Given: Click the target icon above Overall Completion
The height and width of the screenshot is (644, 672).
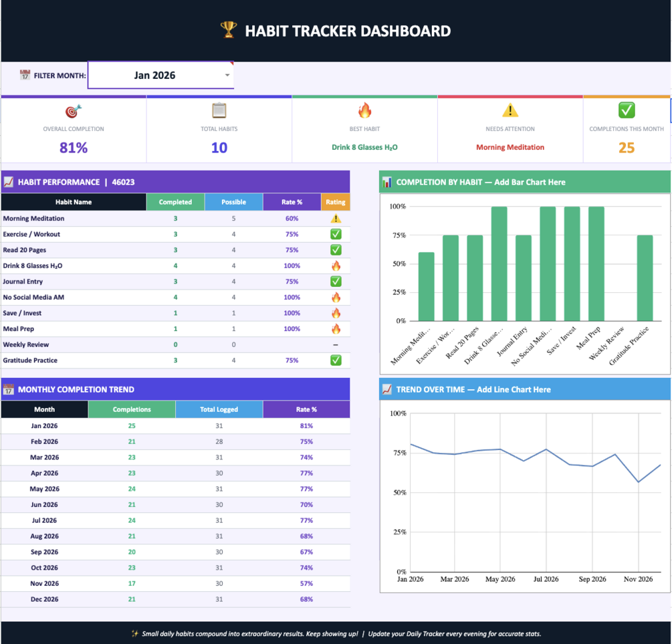Looking at the screenshot, I should (x=74, y=111).
